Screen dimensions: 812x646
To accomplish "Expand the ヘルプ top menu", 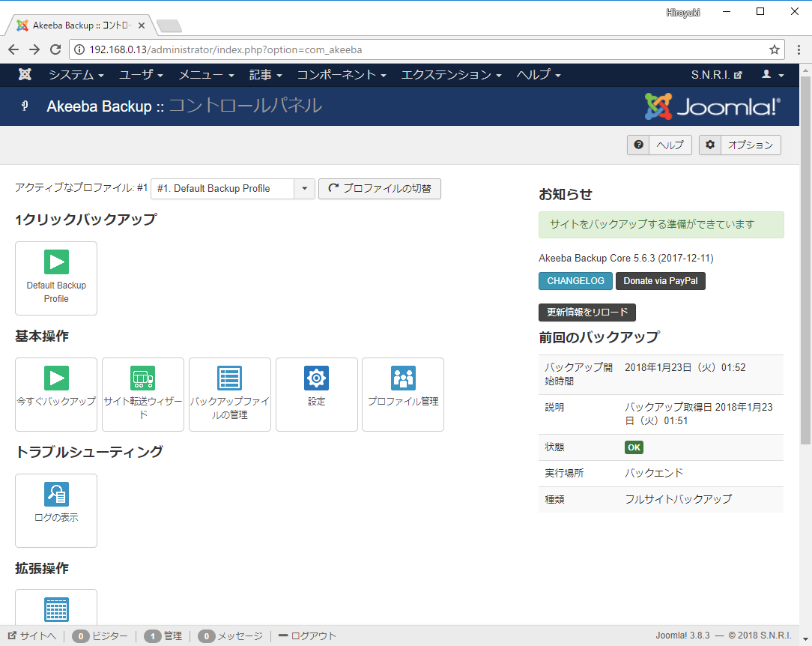I will pos(539,75).
